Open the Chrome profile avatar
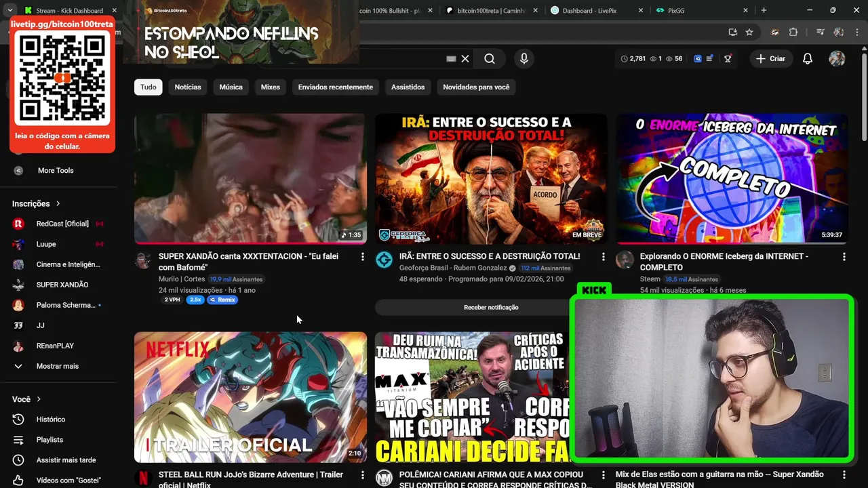Viewport: 868px width, 488px height. point(838,32)
